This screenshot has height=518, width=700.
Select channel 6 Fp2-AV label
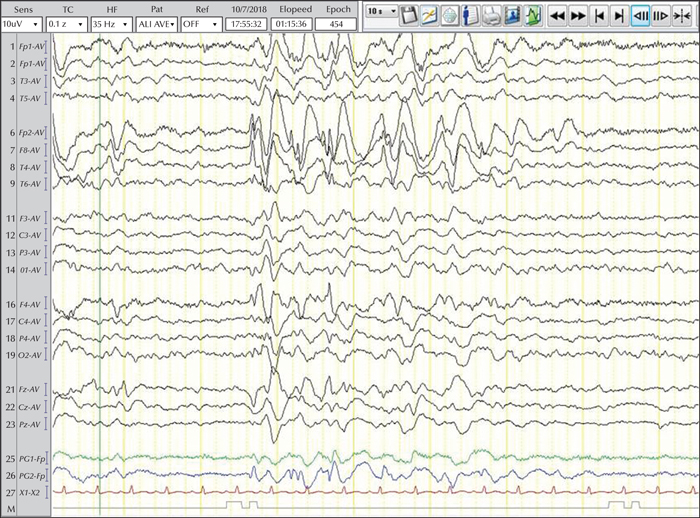click(x=31, y=133)
